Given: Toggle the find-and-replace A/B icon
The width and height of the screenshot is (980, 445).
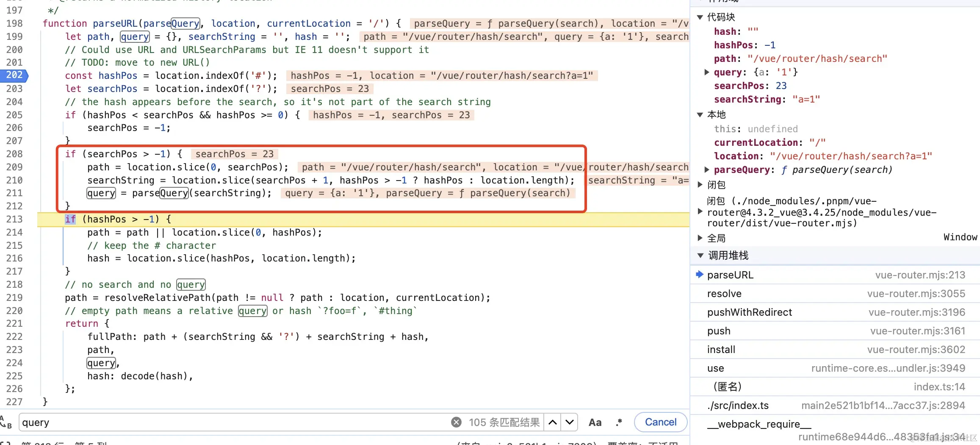Looking at the screenshot, I should click(x=6, y=422).
